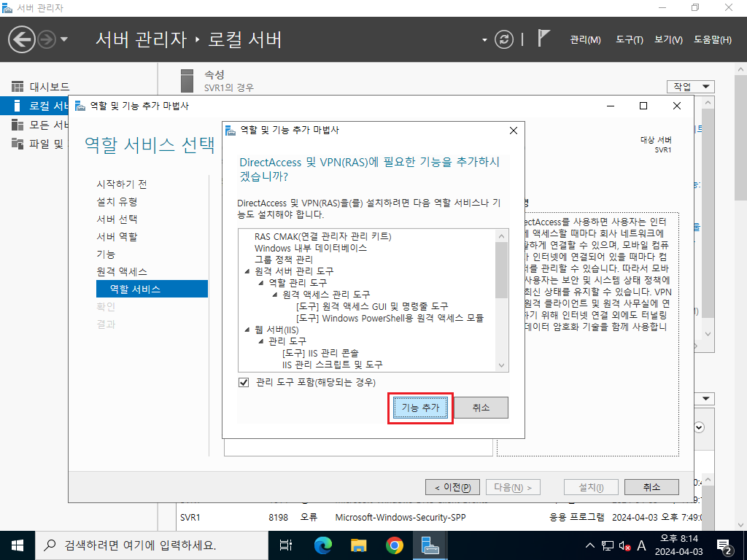Open Task View on the taskbar

click(x=286, y=545)
